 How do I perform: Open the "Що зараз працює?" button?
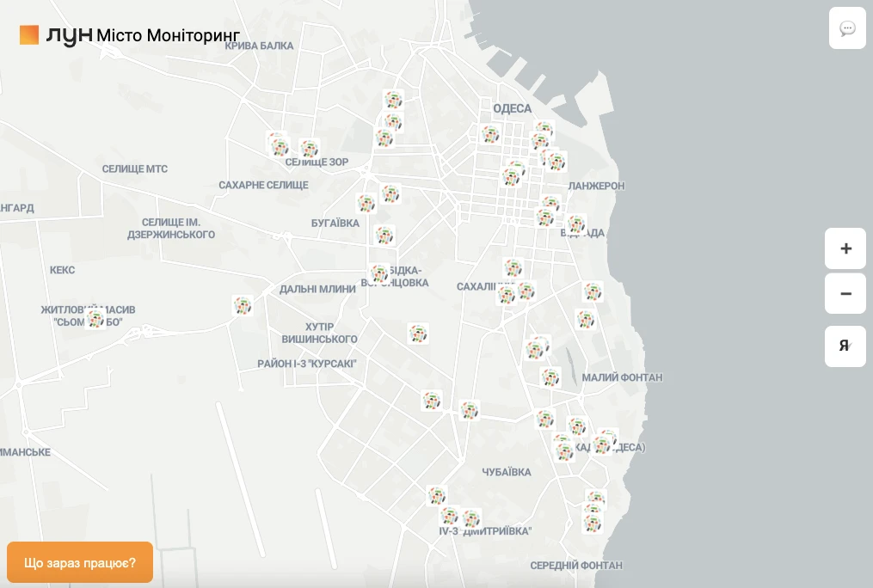click(x=80, y=563)
